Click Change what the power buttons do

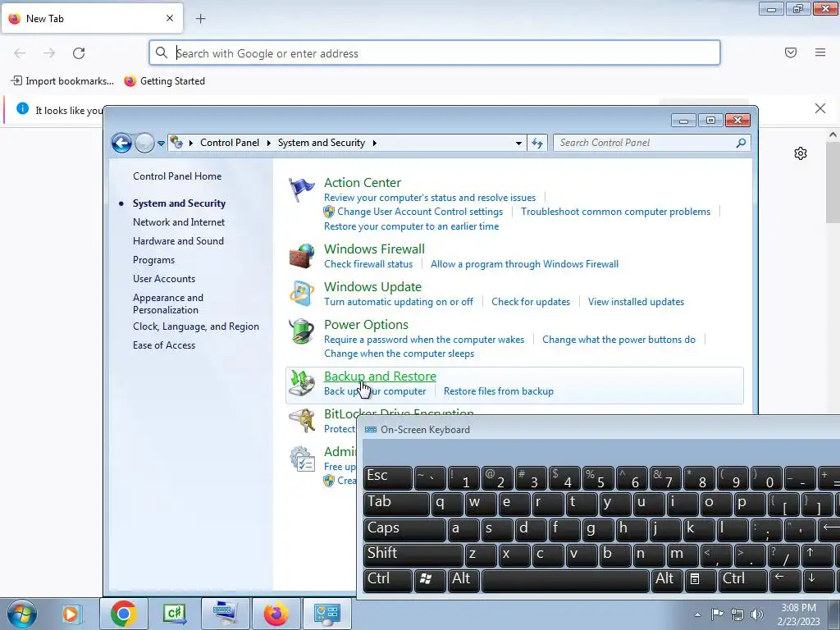coord(619,340)
